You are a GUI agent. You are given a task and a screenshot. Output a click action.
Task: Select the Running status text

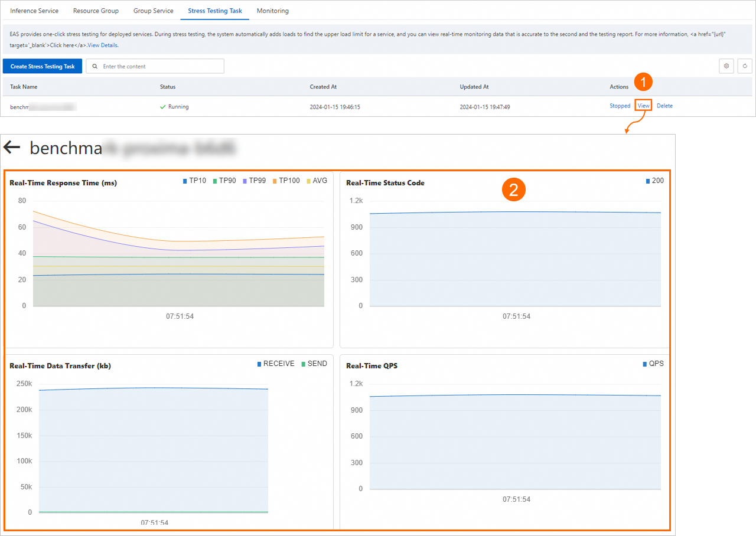[178, 107]
